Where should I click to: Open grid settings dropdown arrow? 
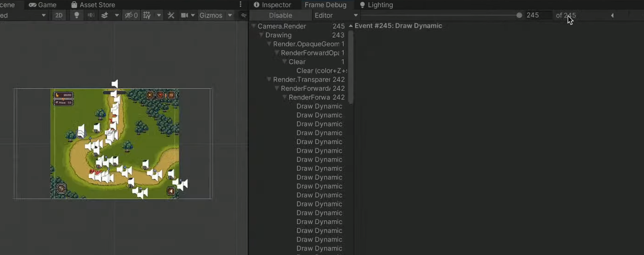click(x=159, y=15)
